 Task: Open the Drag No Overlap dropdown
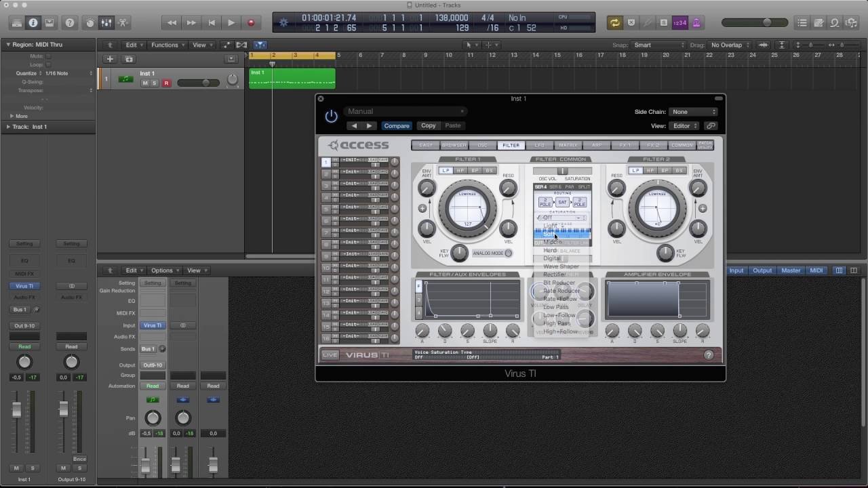click(x=729, y=45)
